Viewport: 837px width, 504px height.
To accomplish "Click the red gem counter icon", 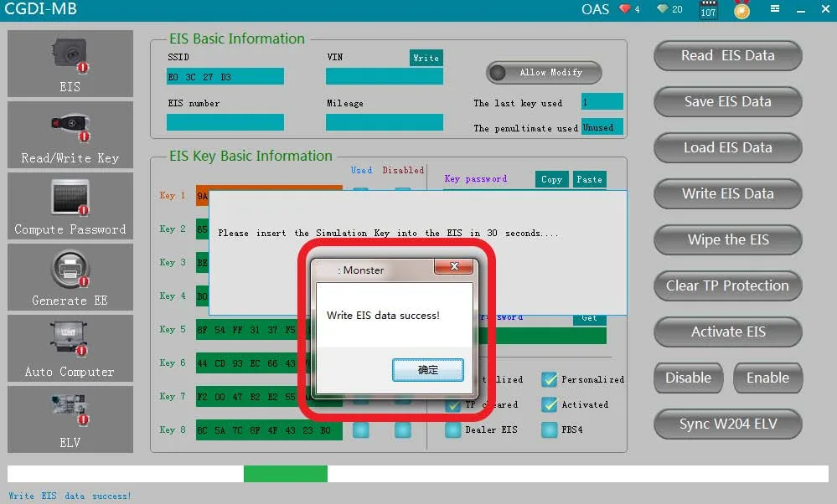I will tap(624, 9).
